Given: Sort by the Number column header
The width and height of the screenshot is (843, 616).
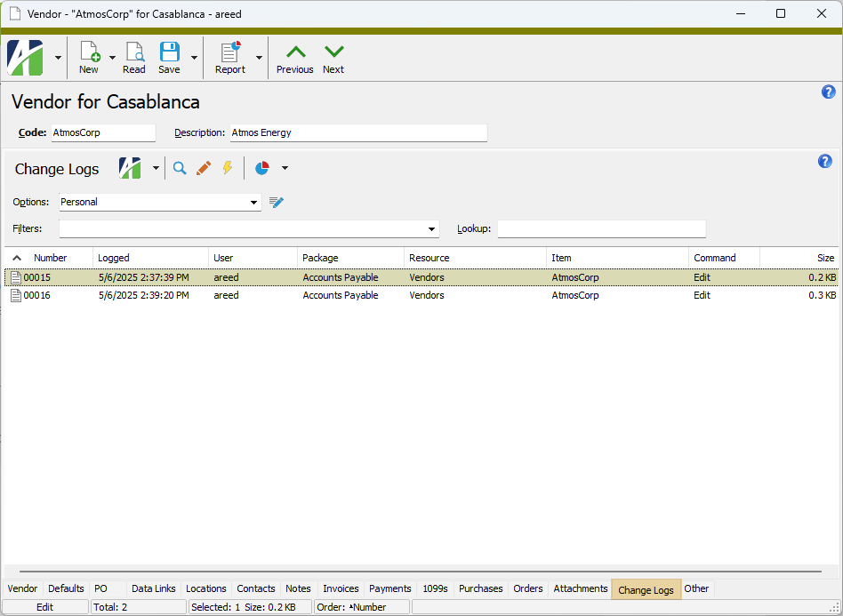Looking at the screenshot, I should coord(50,258).
